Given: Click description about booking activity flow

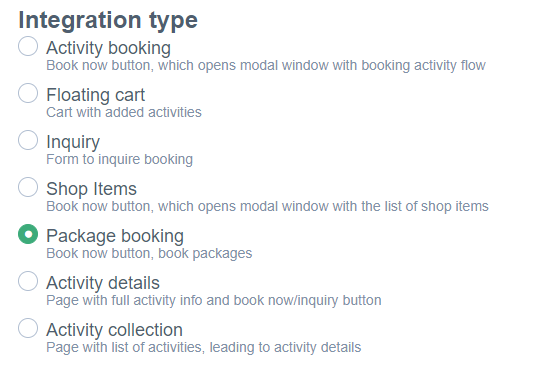Looking at the screenshot, I should 266,65.
